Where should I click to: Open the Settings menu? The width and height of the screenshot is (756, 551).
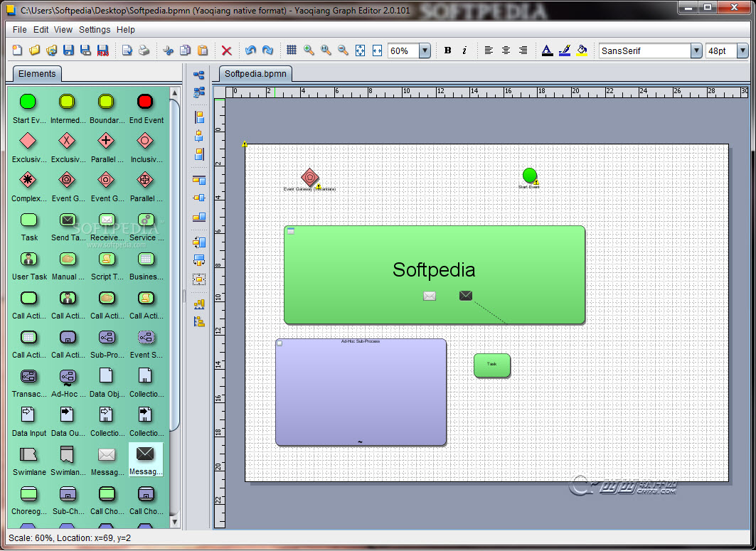tap(95, 30)
